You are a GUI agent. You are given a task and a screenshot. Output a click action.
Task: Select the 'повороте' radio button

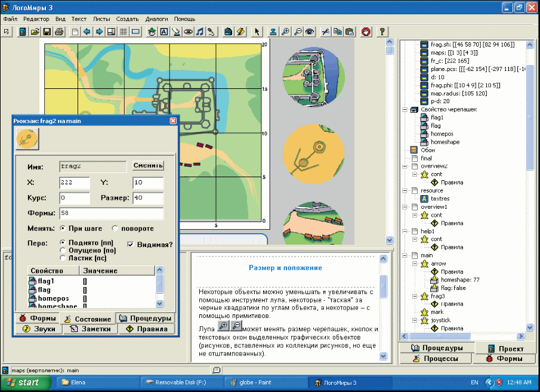click(116, 229)
